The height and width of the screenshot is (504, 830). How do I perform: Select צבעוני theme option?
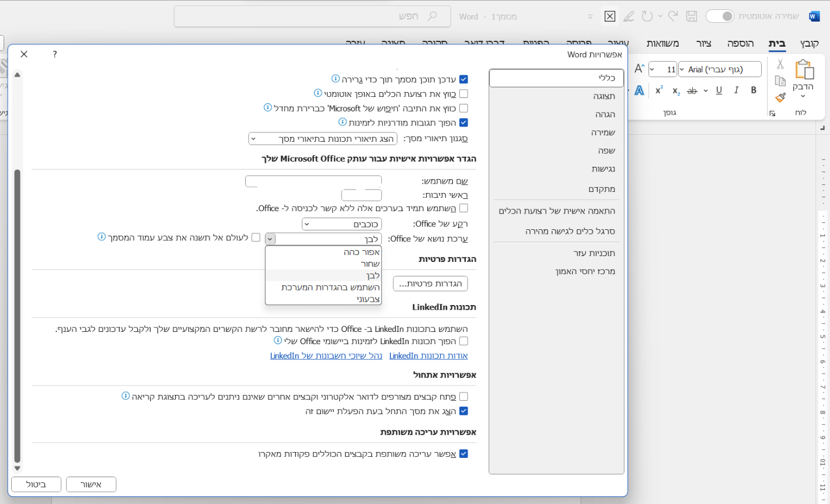click(323, 299)
